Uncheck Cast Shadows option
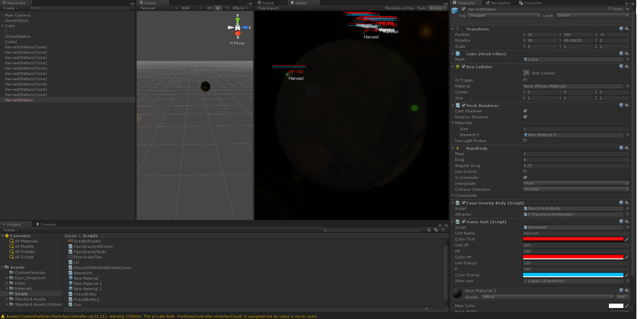Viewport: 644px width, 319px height. pyautogui.click(x=525, y=111)
